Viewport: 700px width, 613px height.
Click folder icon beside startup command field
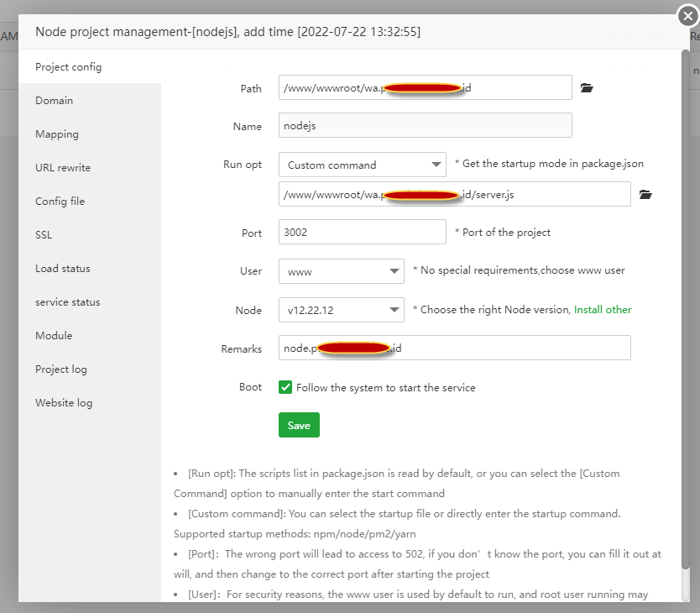click(x=645, y=194)
